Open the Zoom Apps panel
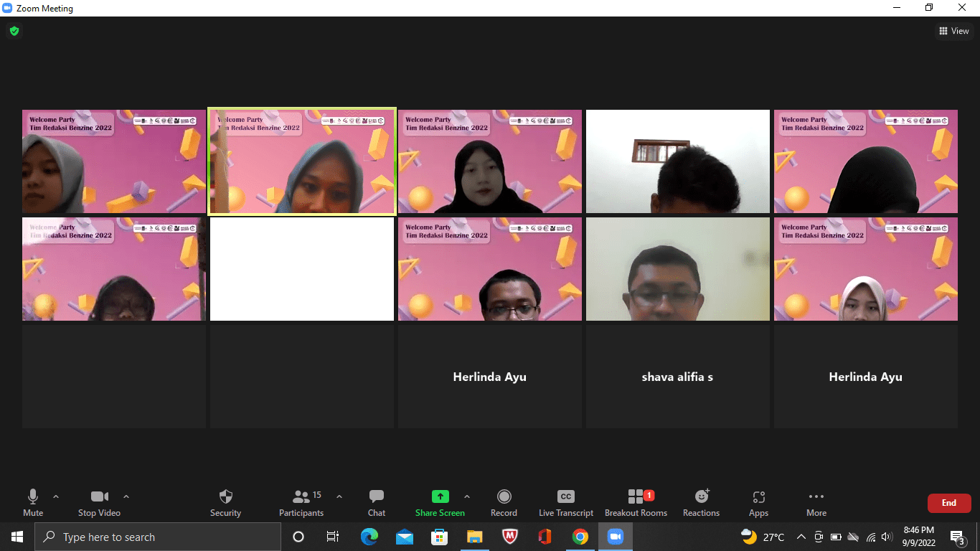Viewport: 980px width, 551px height. pos(758,502)
